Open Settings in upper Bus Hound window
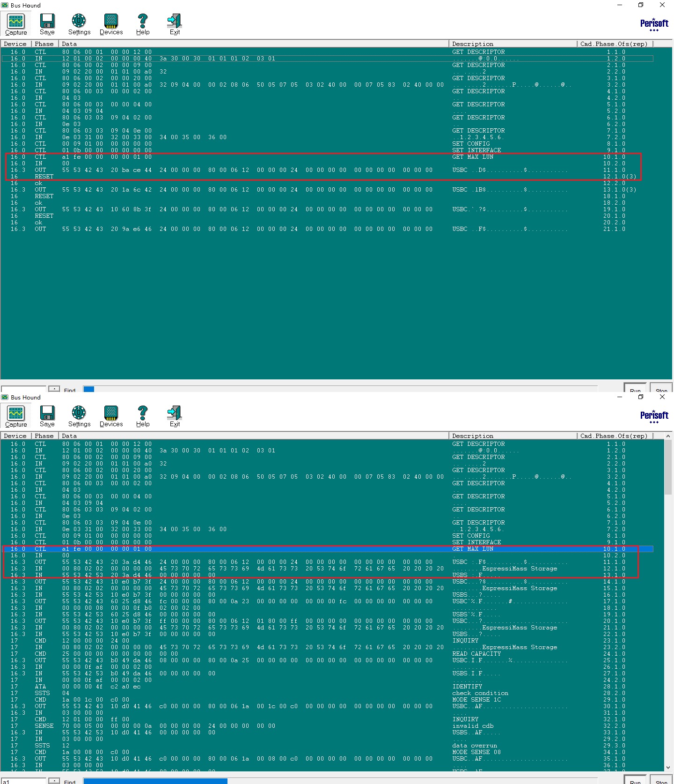Viewport: 674px width, 784px height. pyautogui.click(x=79, y=24)
